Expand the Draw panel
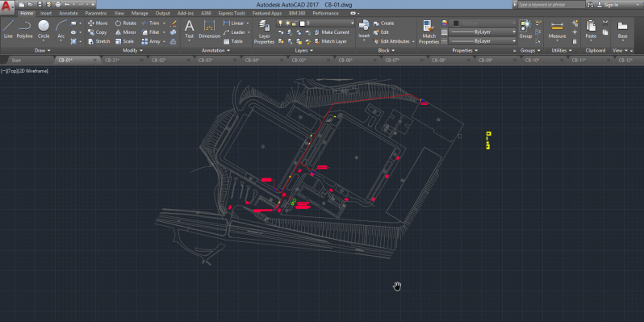 pos(43,51)
